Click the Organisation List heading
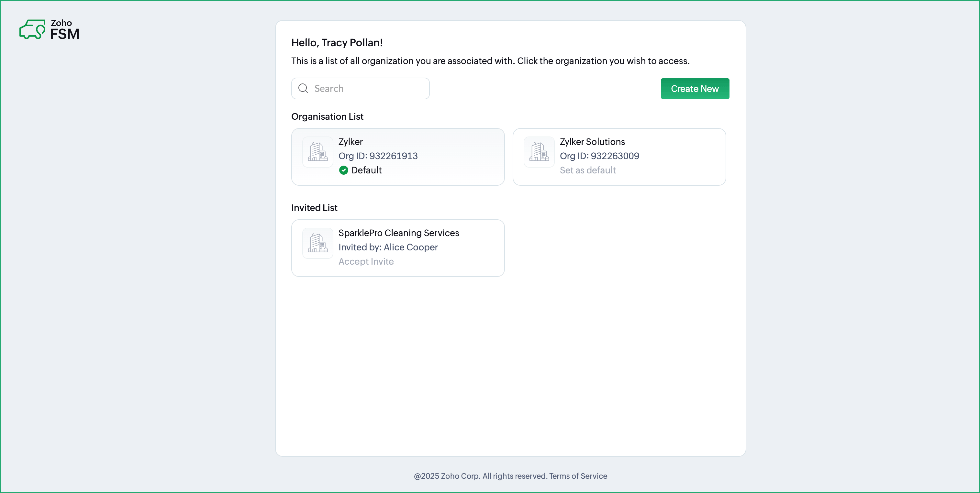The image size is (980, 493). (327, 117)
